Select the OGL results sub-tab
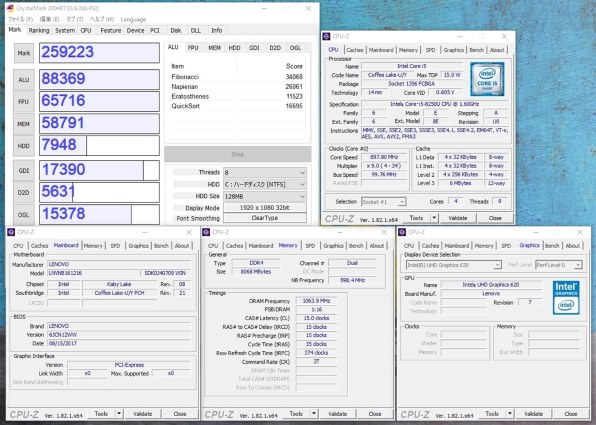The image size is (596, 425). [x=295, y=48]
